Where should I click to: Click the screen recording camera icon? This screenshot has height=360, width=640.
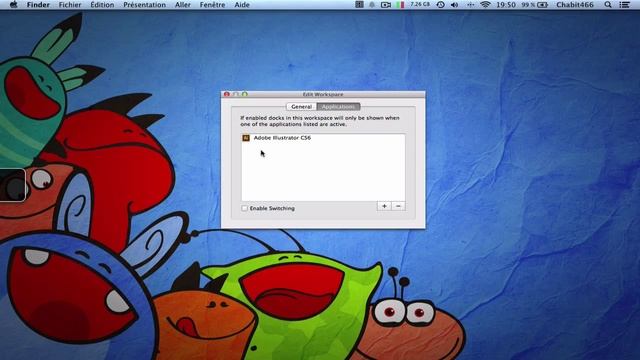[x=385, y=5]
